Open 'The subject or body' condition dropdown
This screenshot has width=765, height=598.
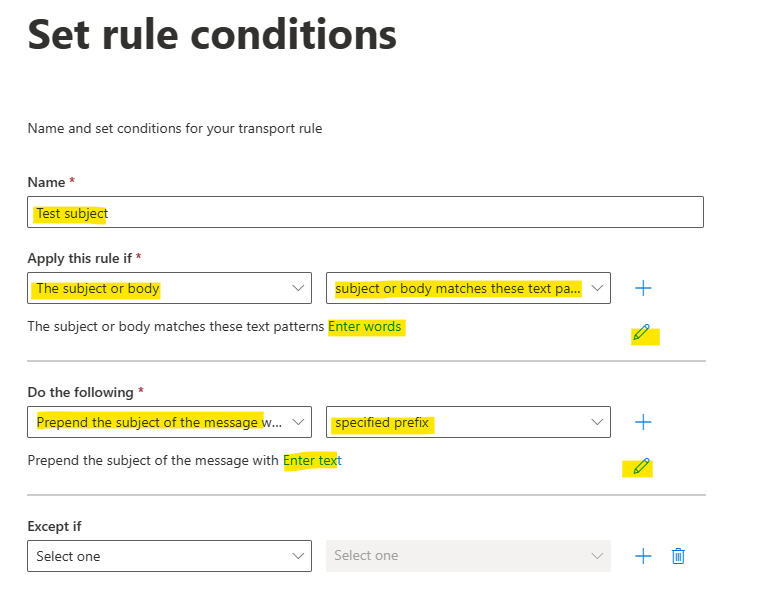pyautogui.click(x=169, y=288)
